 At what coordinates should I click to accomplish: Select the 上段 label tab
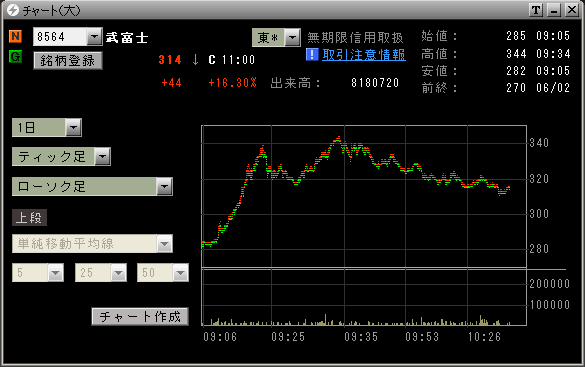pos(29,217)
